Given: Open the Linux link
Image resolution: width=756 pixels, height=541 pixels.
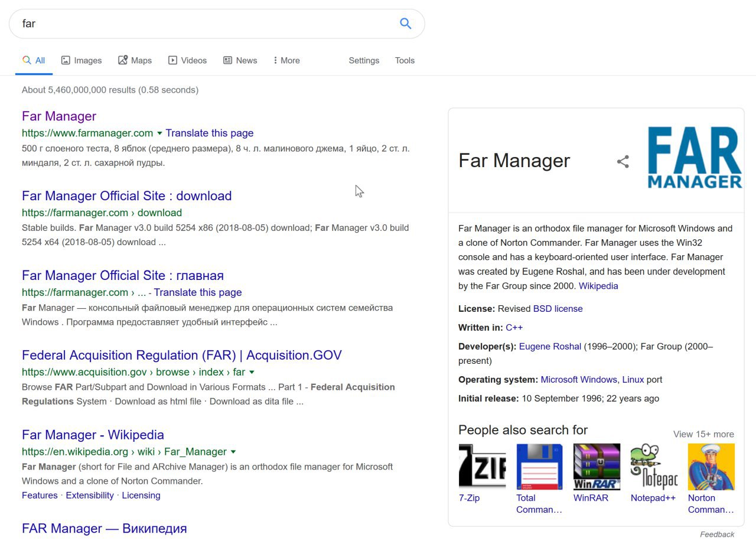Looking at the screenshot, I should [633, 380].
